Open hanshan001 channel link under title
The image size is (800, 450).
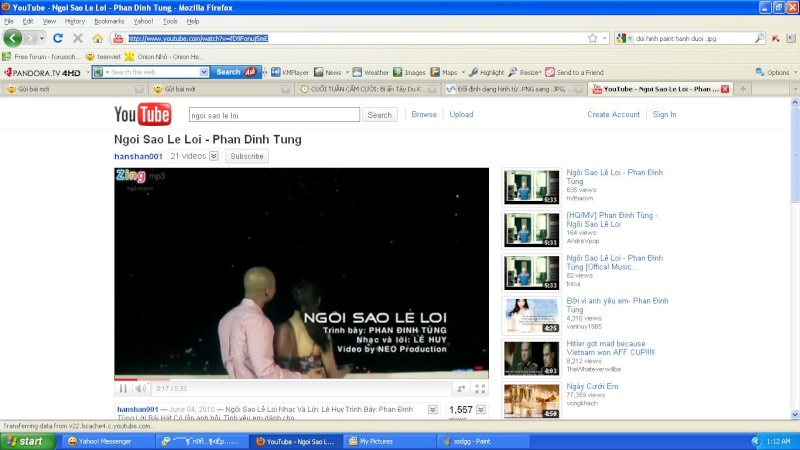coord(138,156)
